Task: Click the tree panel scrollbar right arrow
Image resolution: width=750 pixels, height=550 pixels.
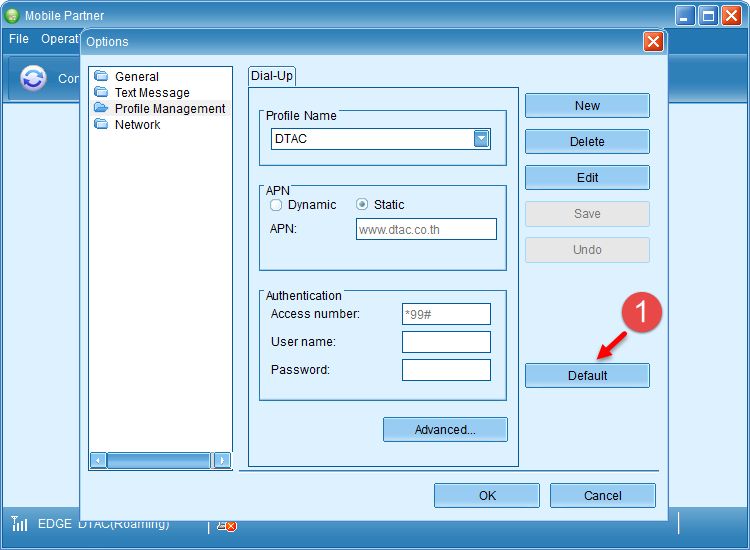Action: (x=221, y=461)
